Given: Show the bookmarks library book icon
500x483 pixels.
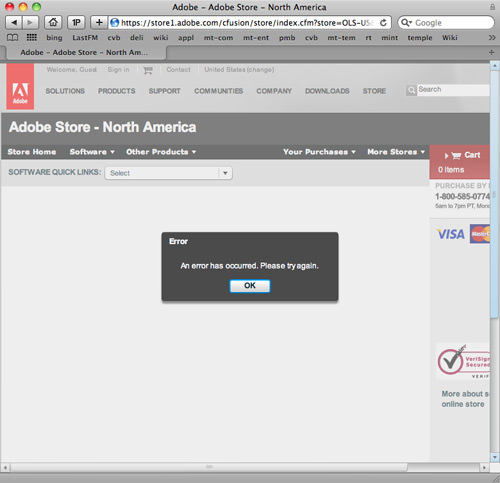Looking at the screenshot, I should pos(12,37).
